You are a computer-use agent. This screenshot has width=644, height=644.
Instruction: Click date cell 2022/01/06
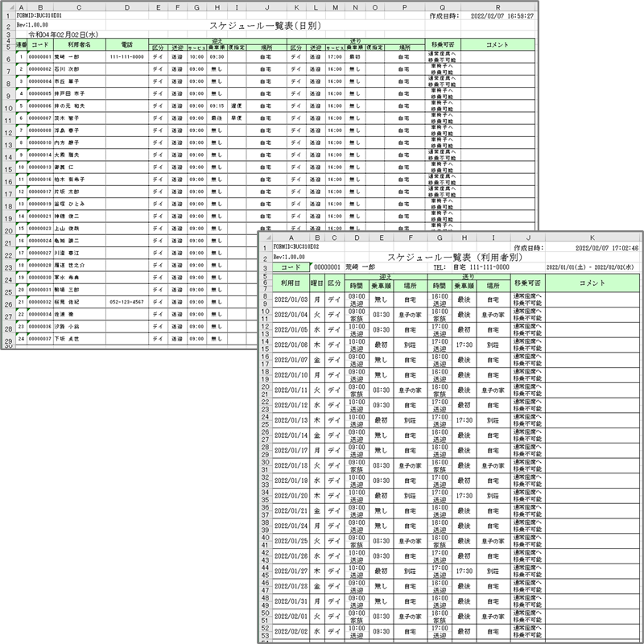291,345
